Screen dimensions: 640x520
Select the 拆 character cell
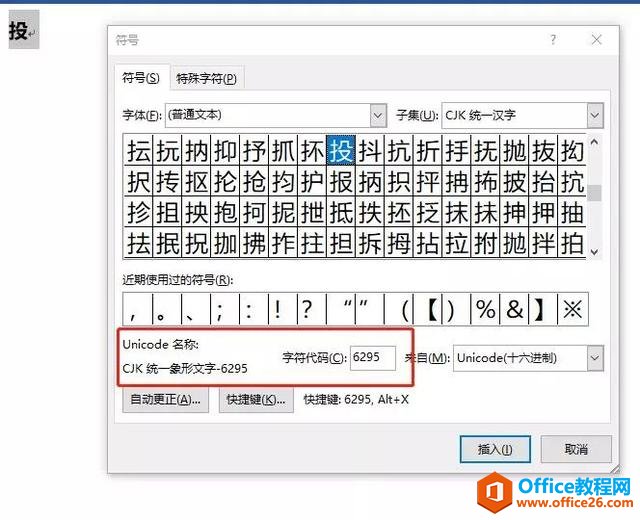[x=370, y=244]
